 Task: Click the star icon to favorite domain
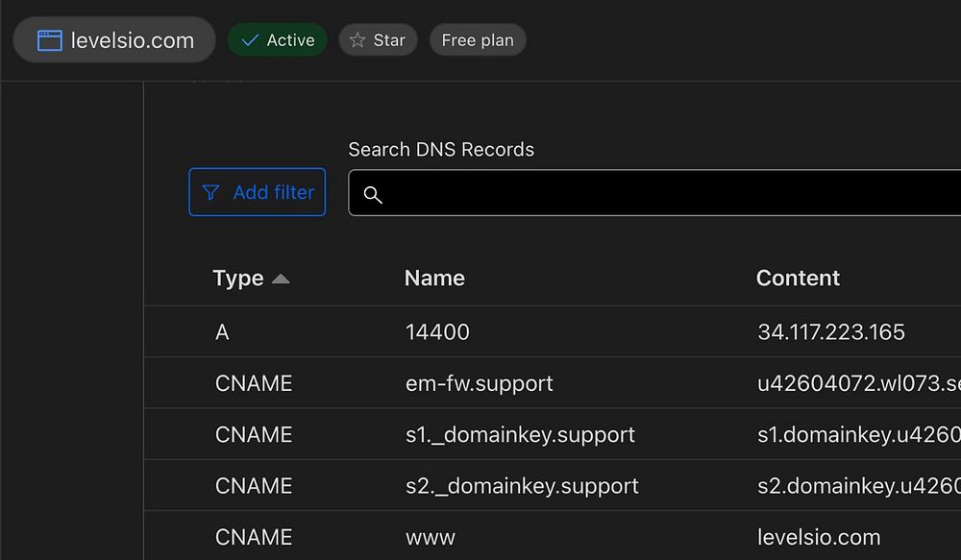coord(357,40)
